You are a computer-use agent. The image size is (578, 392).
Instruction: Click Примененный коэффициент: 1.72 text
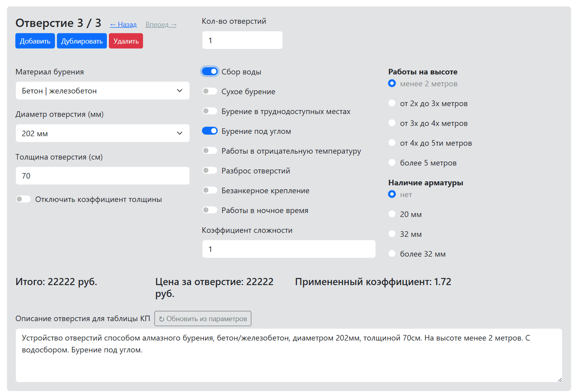point(373,282)
